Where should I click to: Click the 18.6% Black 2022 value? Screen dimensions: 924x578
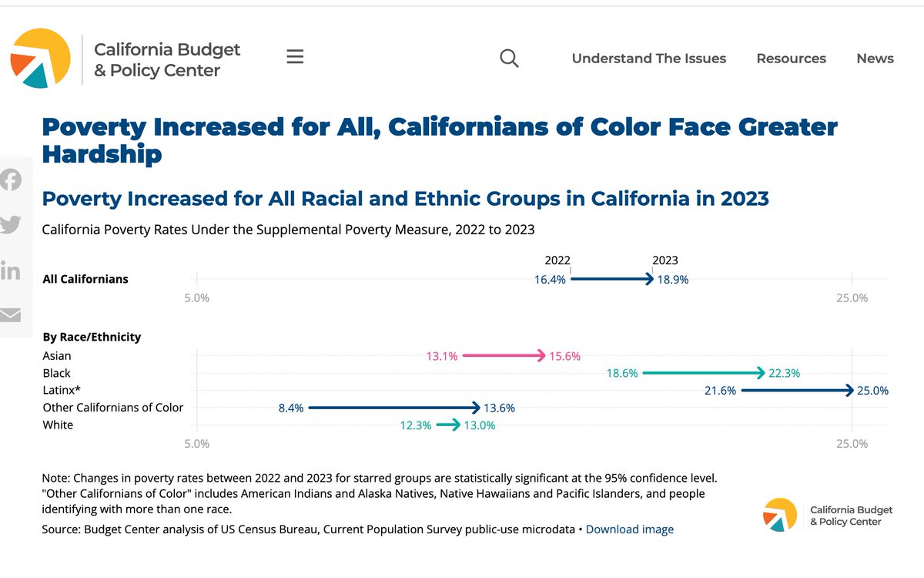[x=621, y=374]
